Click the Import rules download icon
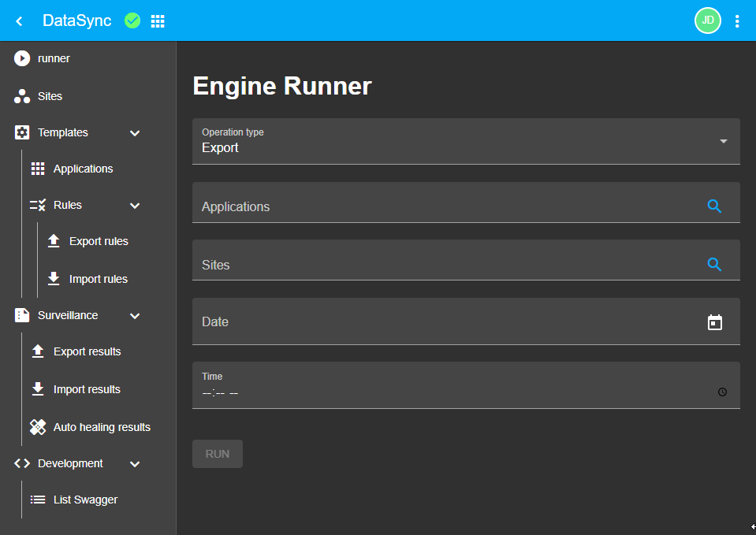The image size is (756, 535). [x=54, y=279]
